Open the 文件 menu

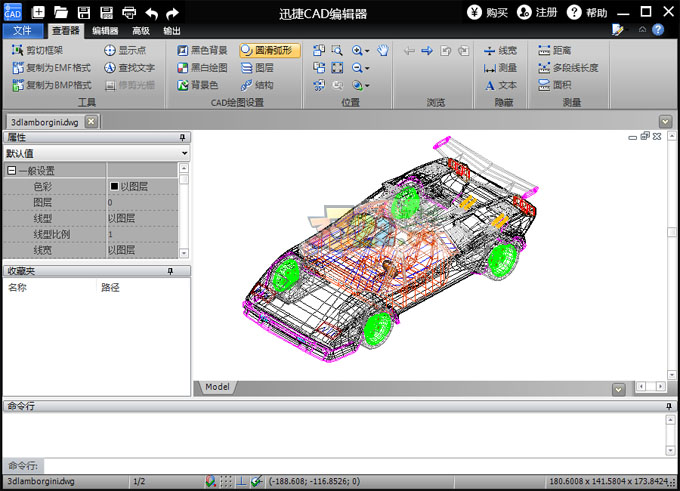(20, 31)
